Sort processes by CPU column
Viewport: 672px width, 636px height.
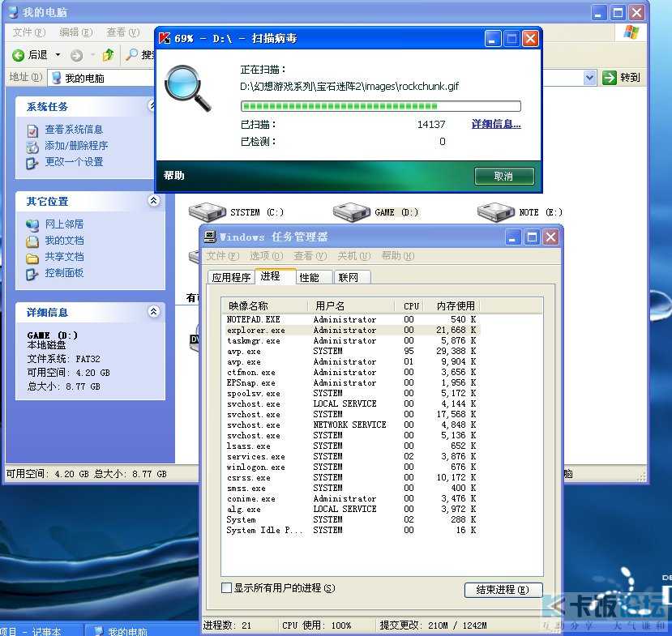409,305
